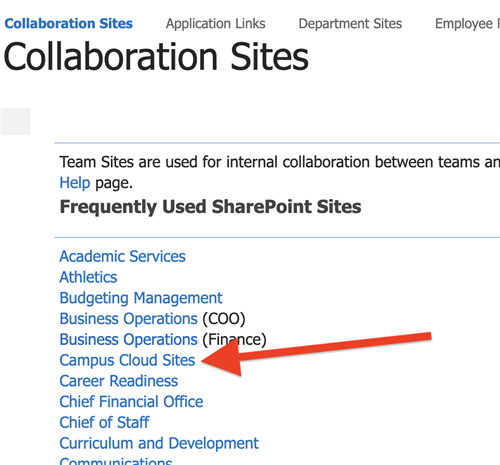The width and height of the screenshot is (500, 465).
Task: Open Academic Services site link
Action: coord(122,256)
